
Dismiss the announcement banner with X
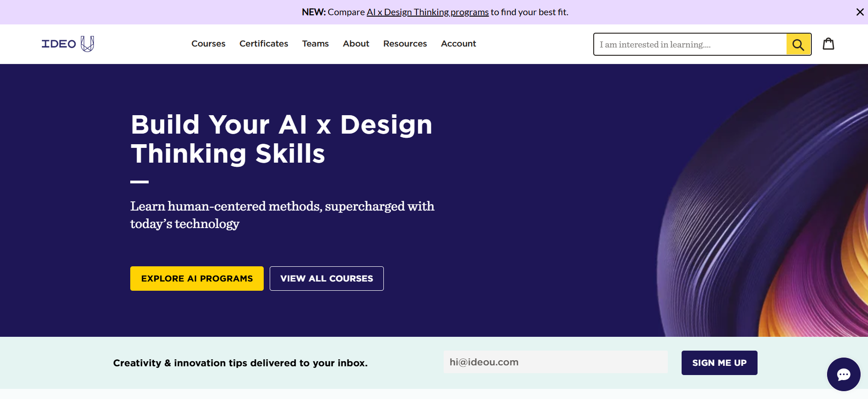pyautogui.click(x=860, y=12)
